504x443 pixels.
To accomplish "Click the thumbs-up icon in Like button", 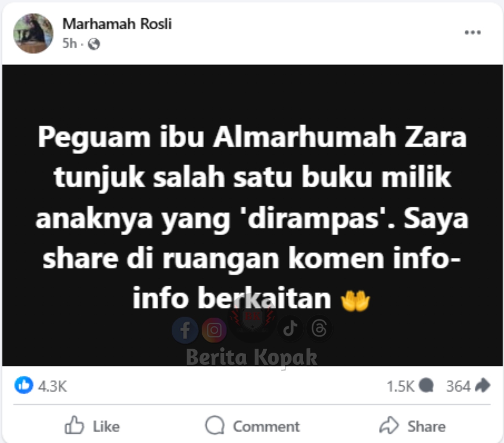I will [74, 425].
